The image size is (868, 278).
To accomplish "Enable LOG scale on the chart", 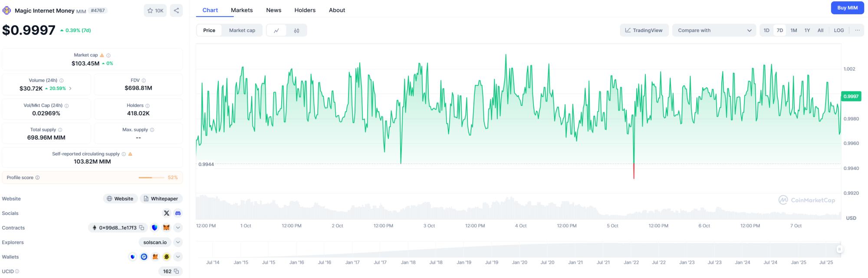I will (838, 30).
